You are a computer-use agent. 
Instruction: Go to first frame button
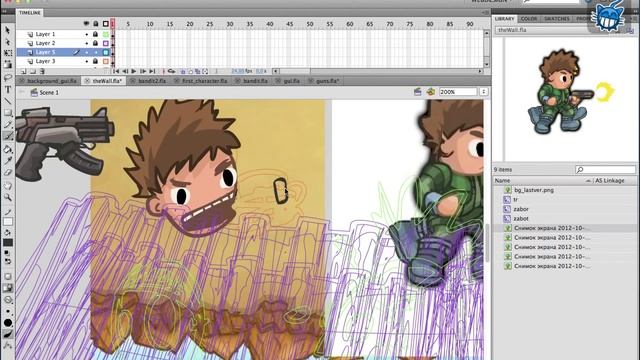(116, 71)
